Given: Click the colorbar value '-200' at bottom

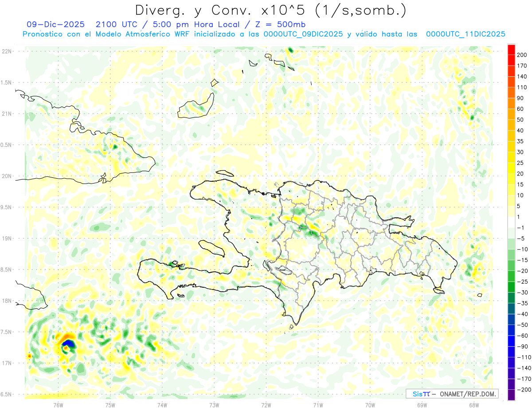Looking at the screenshot, I should 524,390.
